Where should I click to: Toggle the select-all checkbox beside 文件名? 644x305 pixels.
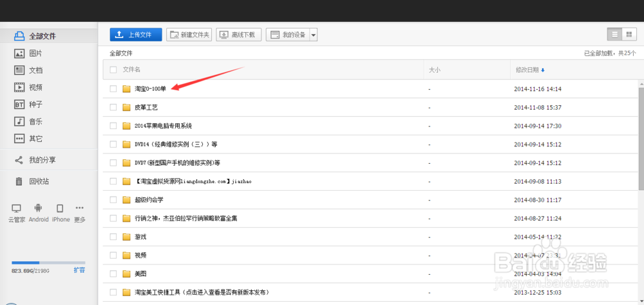point(113,70)
